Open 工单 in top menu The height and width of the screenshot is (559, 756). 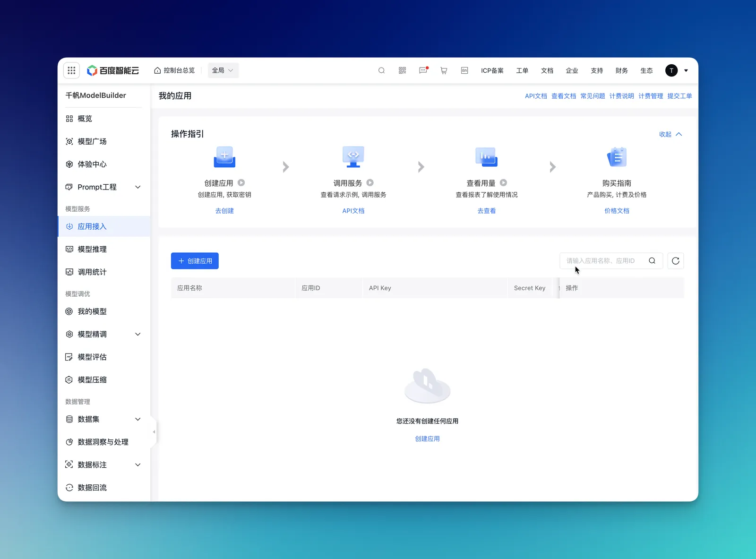click(x=522, y=70)
